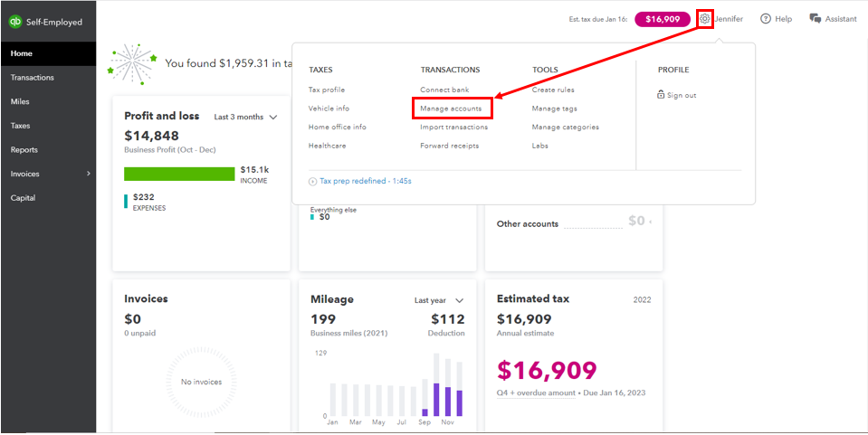The height and width of the screenshot is (435, 868).
Task: Open Transactions in the left sidebar
Action: 33,78
